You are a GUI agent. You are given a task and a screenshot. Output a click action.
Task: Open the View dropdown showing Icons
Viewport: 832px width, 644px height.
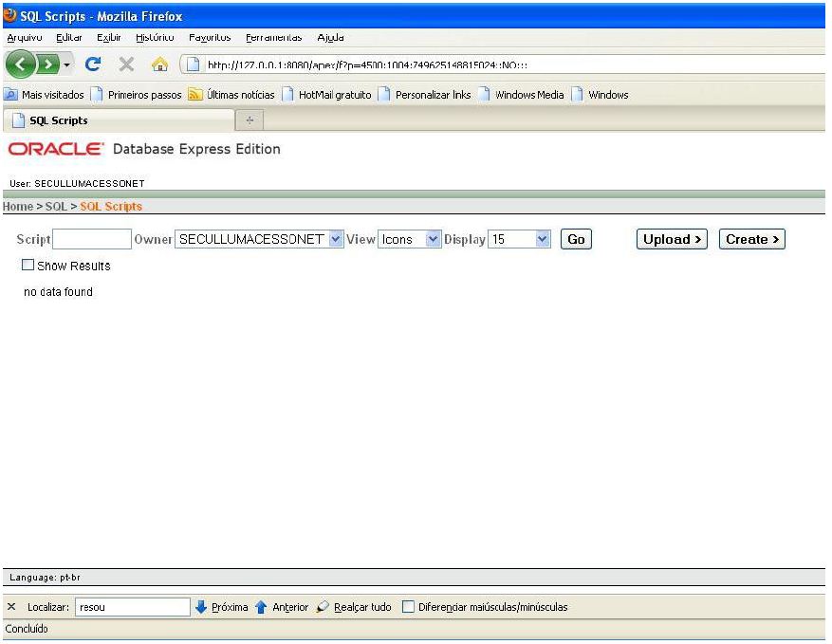pos(409,239)
